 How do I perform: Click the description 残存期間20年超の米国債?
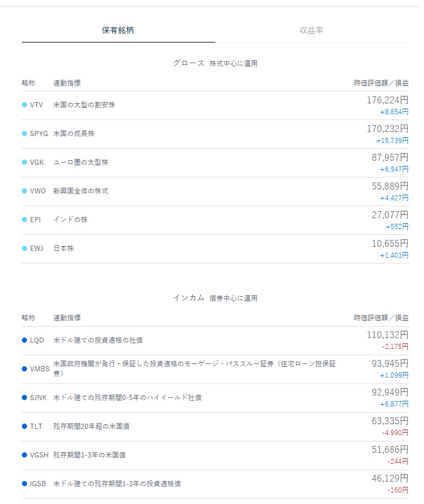[x=91, y=426]
